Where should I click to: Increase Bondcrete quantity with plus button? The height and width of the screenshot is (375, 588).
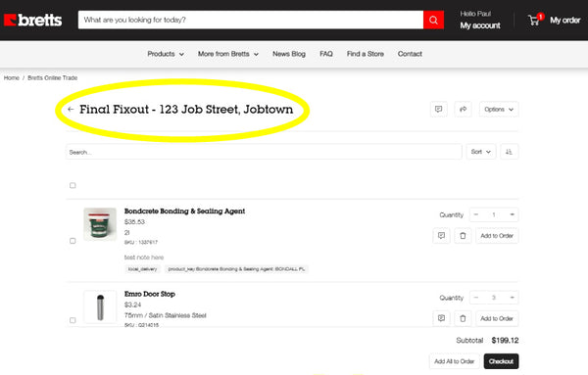pyautogui.click(x=512, y=214)
